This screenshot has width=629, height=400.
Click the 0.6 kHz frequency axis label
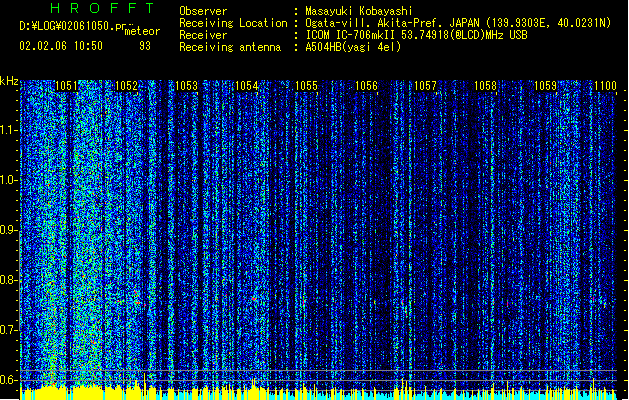(x=9, y=380)
